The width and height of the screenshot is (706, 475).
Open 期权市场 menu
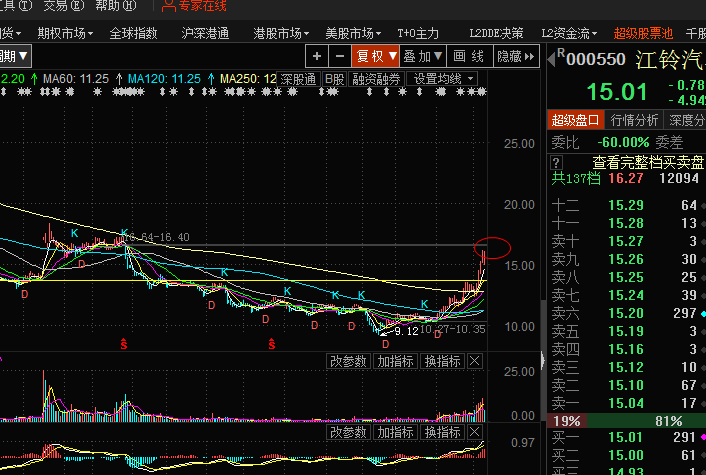pyautogui.click(x=65, y=33)
